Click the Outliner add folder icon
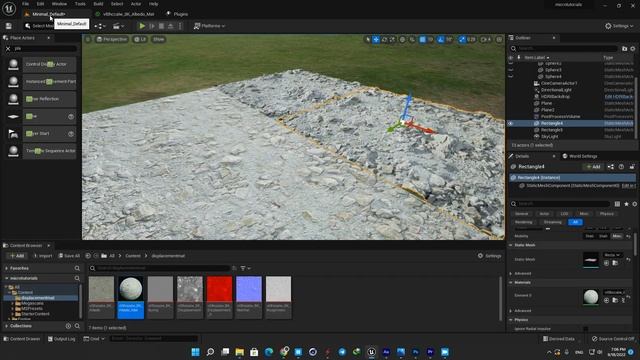Viewport: 640px width, 360px height. coord(624,49)
